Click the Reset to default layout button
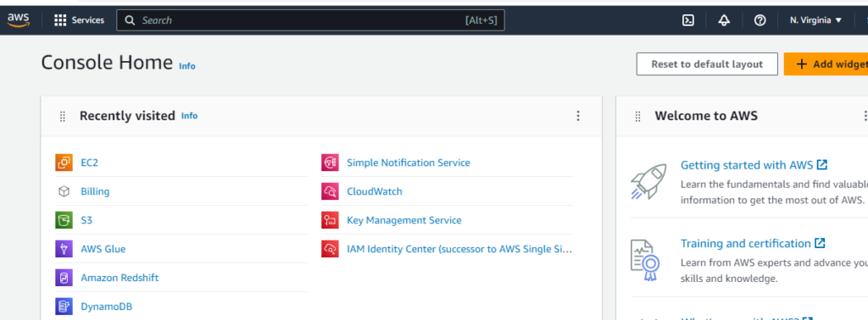Image resolution: width=868 pixels, height=320 pixels. 707,64
